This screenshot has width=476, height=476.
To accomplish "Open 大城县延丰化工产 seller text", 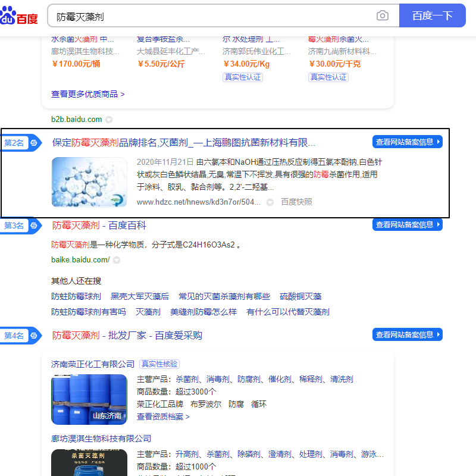I will (x=171, y=52).
